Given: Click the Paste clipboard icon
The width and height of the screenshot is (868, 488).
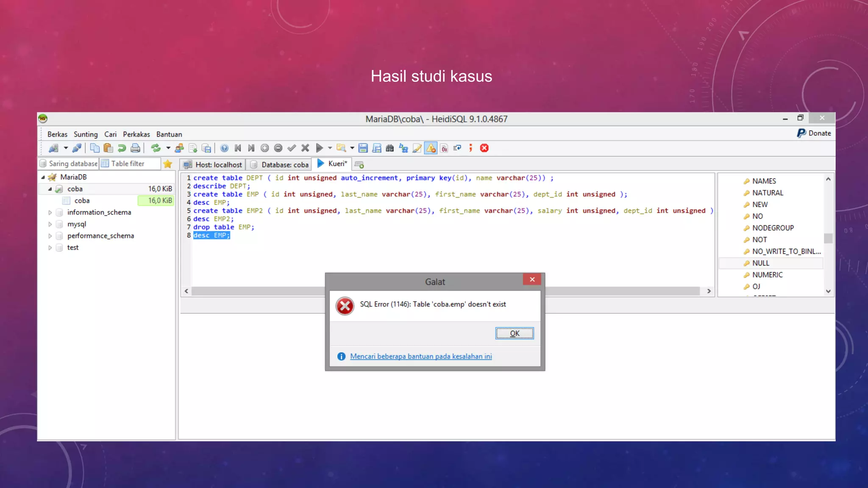Looking at the screenshot, I should pyautogui.click(x=108, y=148).
